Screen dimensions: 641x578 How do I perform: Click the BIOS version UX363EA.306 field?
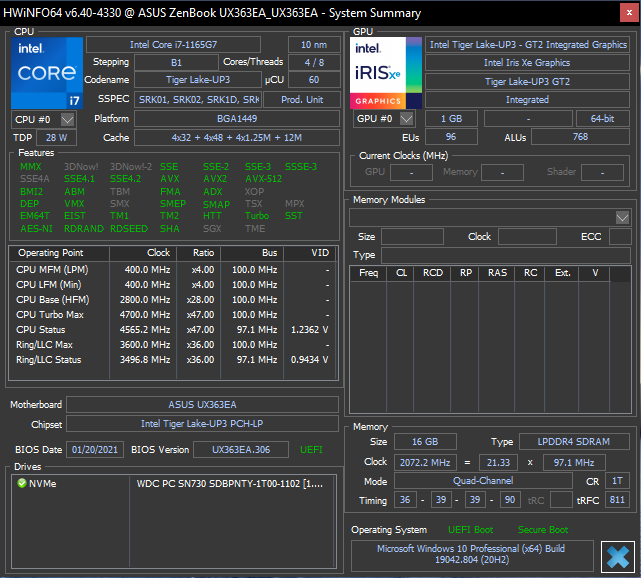click(x=241, y=450)
